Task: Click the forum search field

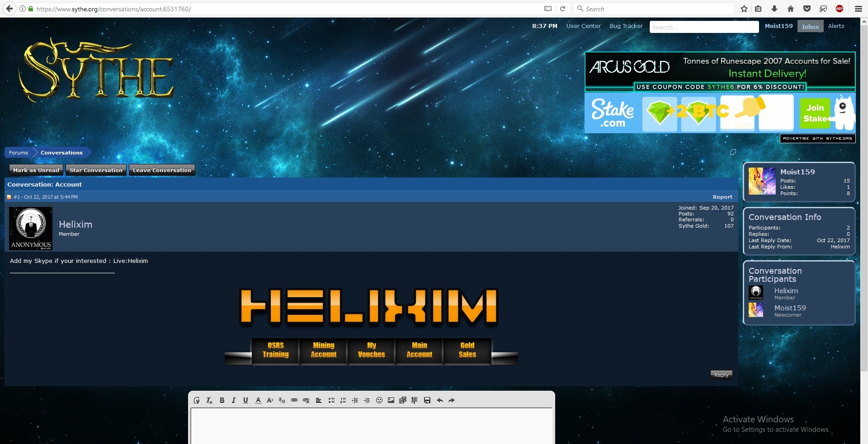Action: (x=704, y=27)
